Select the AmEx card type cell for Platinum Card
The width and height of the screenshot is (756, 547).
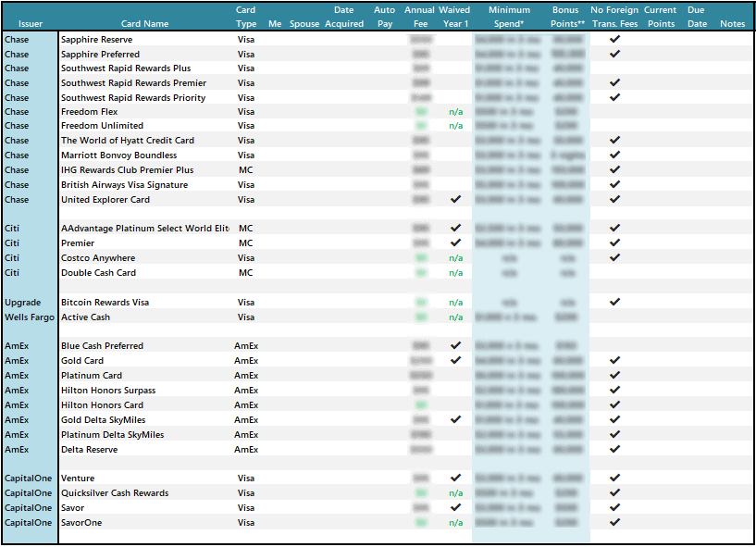coord(246,375)
